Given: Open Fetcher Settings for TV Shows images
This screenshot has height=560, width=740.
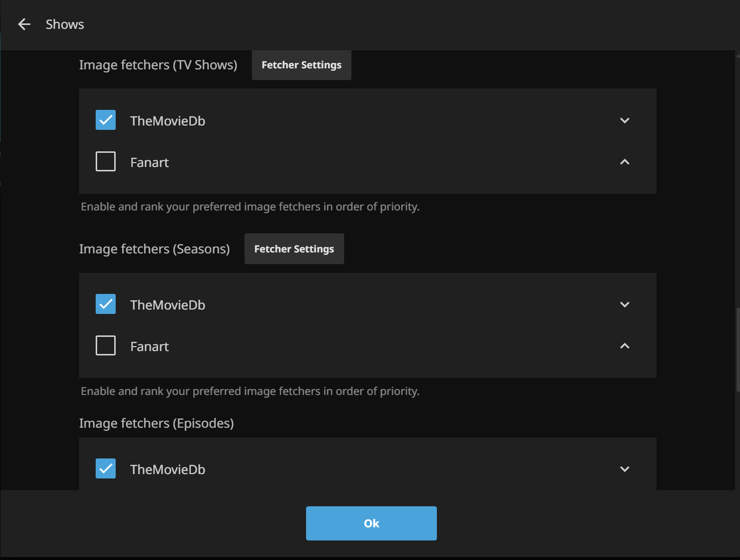Looking at the screenshot, I should tap(301, 65).
